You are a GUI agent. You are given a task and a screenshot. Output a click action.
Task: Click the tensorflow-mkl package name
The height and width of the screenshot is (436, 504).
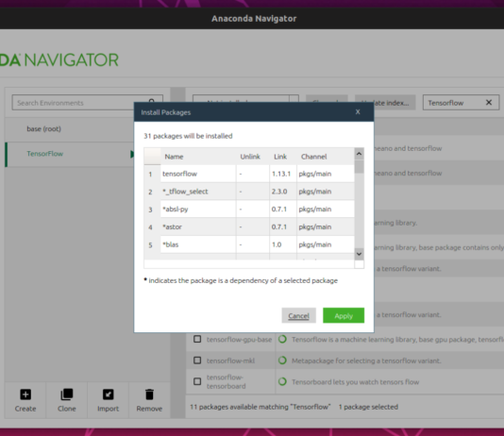point(230,361)
